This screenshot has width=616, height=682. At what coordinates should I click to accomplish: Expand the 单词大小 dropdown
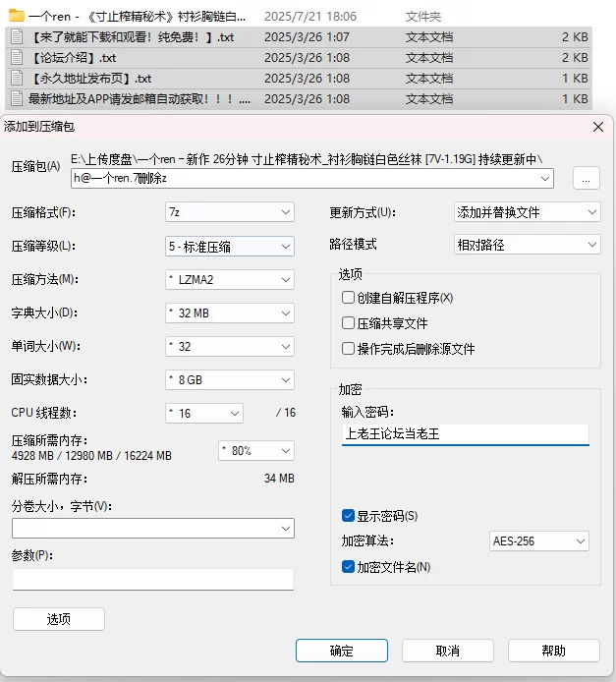pos(230,347)
